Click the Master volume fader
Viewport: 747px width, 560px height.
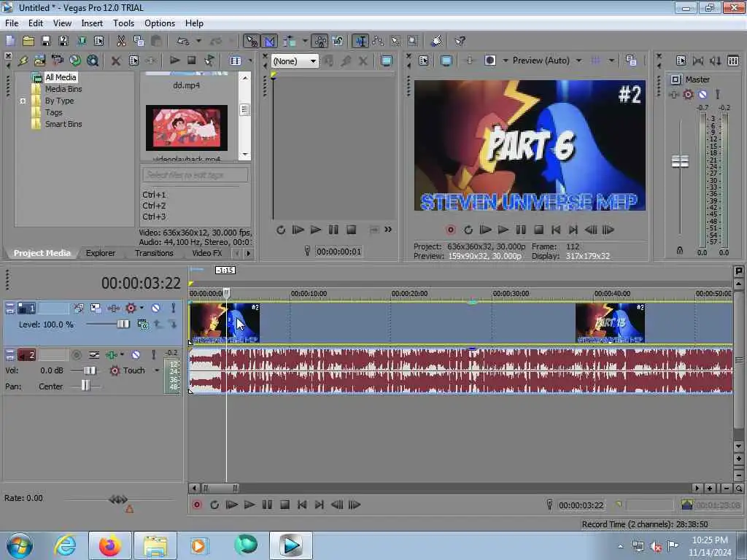tap(680, 161)
